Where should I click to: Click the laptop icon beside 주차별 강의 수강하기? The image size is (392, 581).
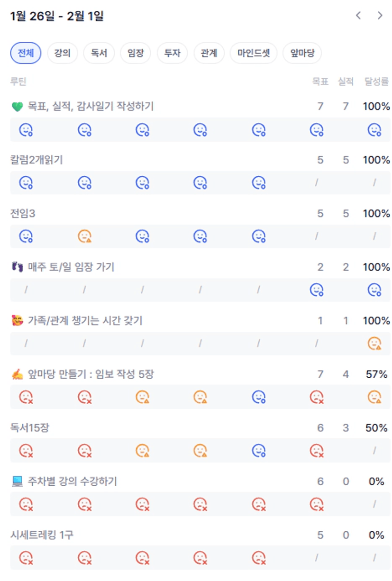point(17,481)
